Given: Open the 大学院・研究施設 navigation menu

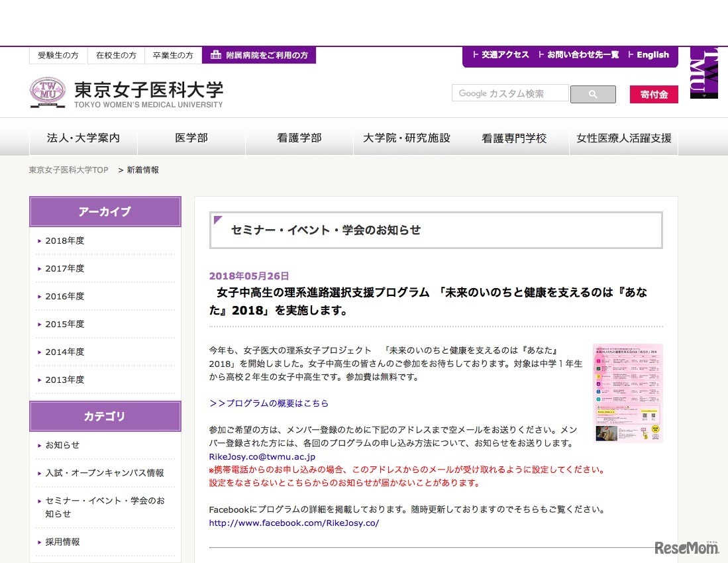Looking at the screenshot, I should [x=406, y=138].
